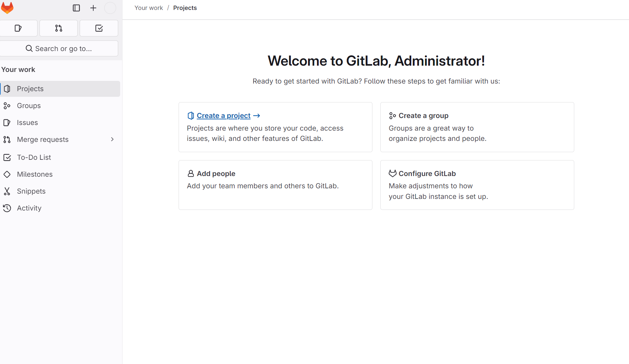This screenshot has width=629, height=364.
Task: Click the arrow after Create a project
Action: coord(257,116)
